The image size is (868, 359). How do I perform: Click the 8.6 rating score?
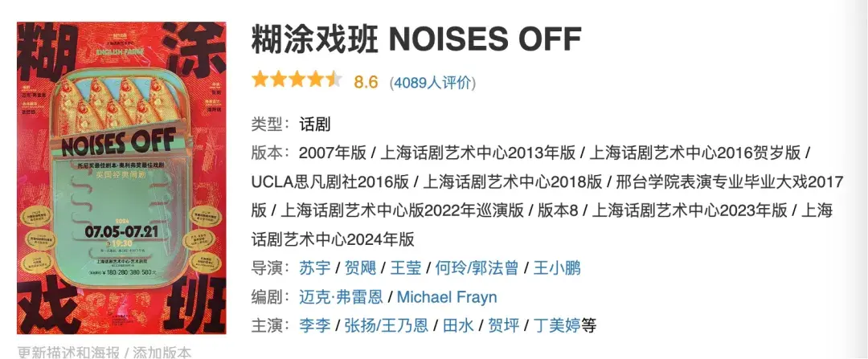pos(366,81)
